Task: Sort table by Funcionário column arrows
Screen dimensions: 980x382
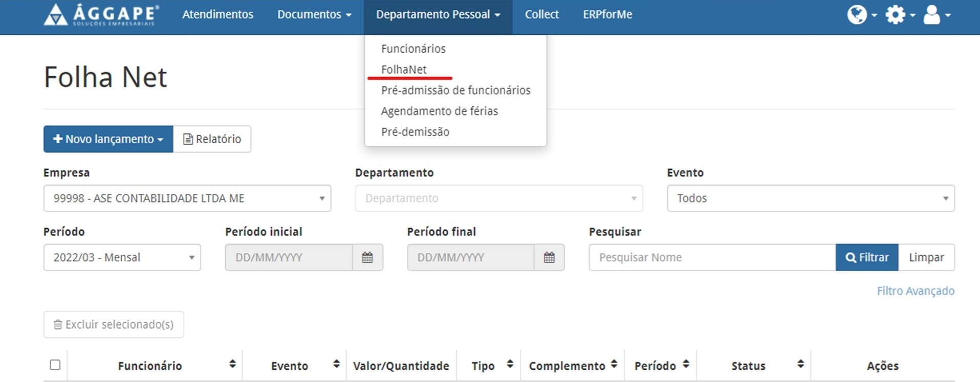Action: (232, 364)
